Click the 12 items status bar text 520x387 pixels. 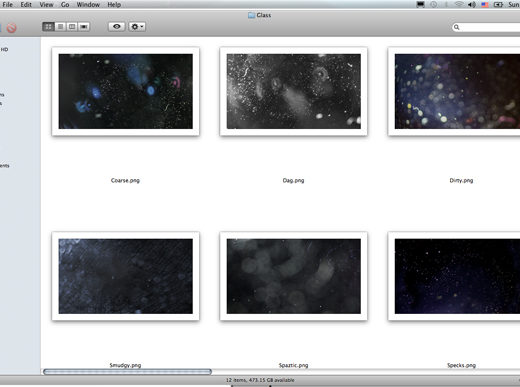pos(260,380)
